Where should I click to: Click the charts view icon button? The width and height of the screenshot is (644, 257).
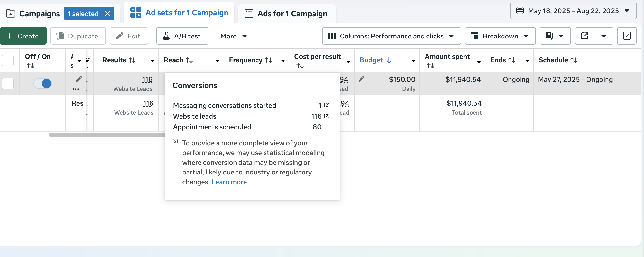[626, 36]
